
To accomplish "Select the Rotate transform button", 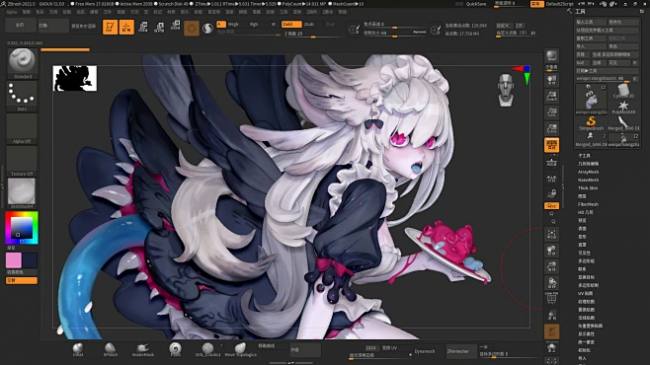I will coord(175,26).
